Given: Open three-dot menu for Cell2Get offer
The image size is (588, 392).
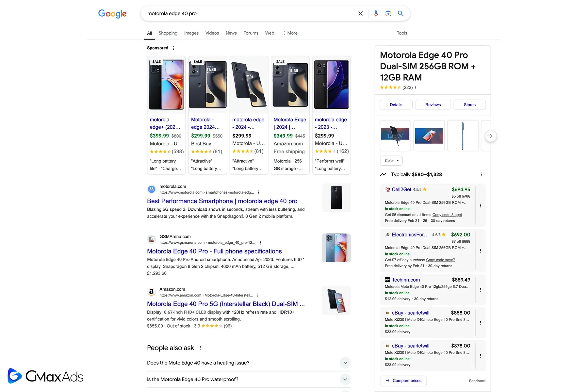Looking at the screenshot, I should click(481, 205).
